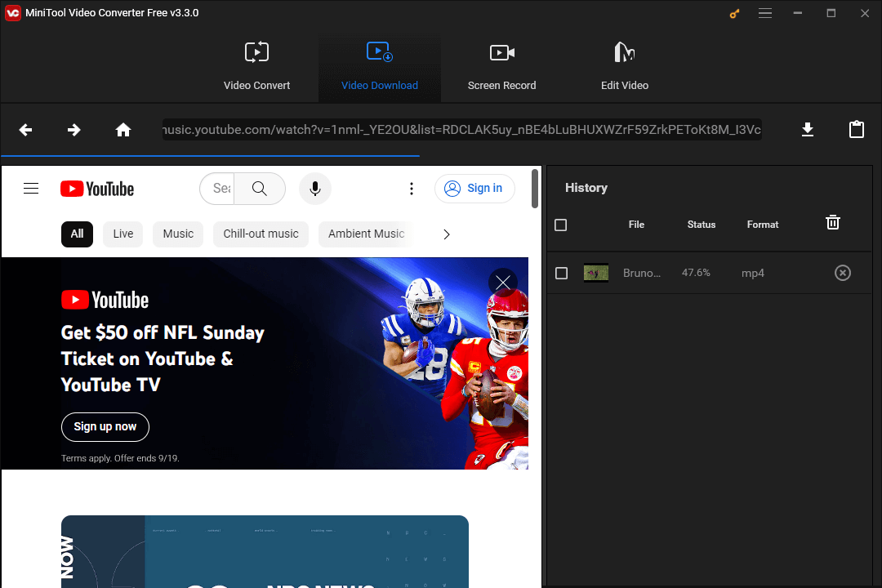Click the paste clipboard icon
This screenshot has height=588, width=882.
tap(856, 130)
